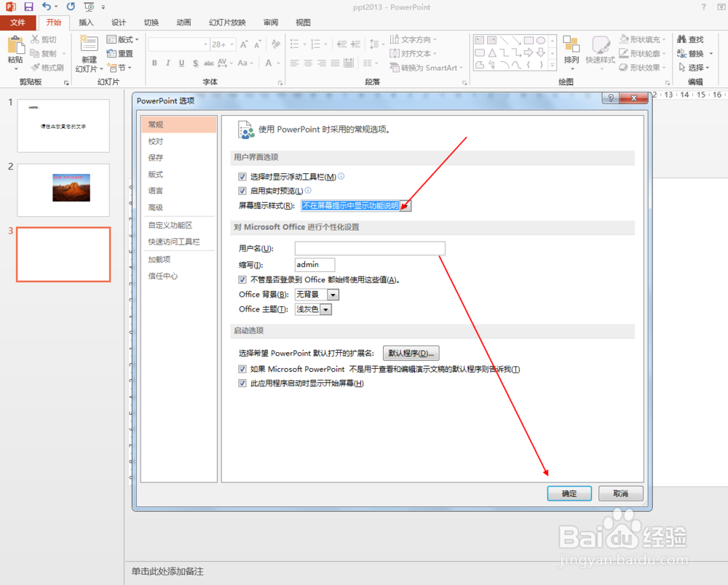The image size is (728, 585).
Task: Click info icon next to 启用实时预览
Action: (x=308, y=190)
